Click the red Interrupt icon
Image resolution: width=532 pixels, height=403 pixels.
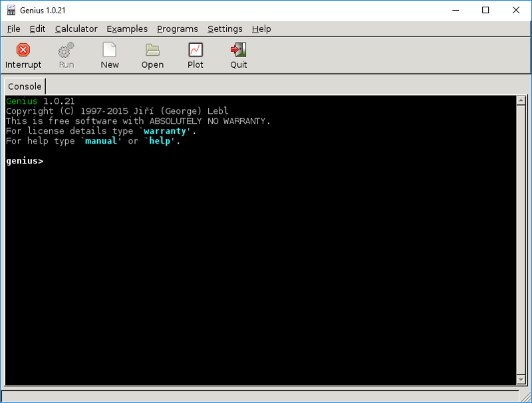point(23,50)
